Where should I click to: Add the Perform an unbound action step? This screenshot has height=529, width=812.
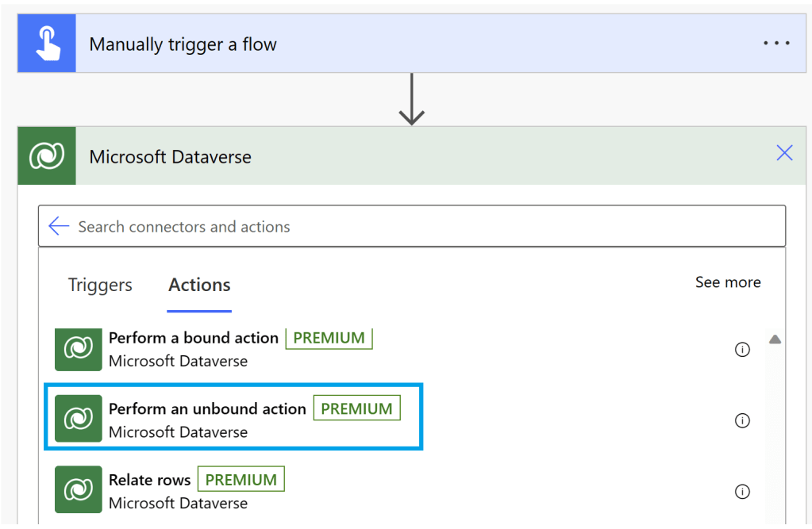pos(207,409)
